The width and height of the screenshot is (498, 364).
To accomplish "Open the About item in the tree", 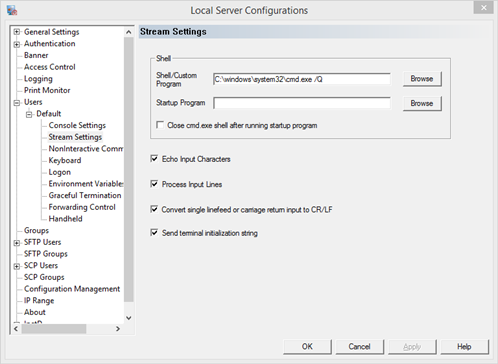I will [x=35, y=312].
